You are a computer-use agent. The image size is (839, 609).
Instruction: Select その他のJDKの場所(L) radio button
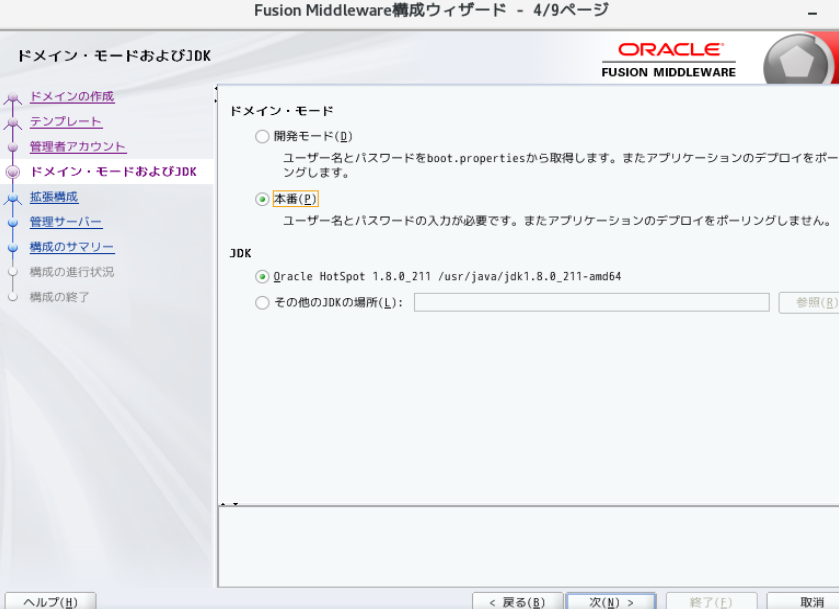[262, 303]
